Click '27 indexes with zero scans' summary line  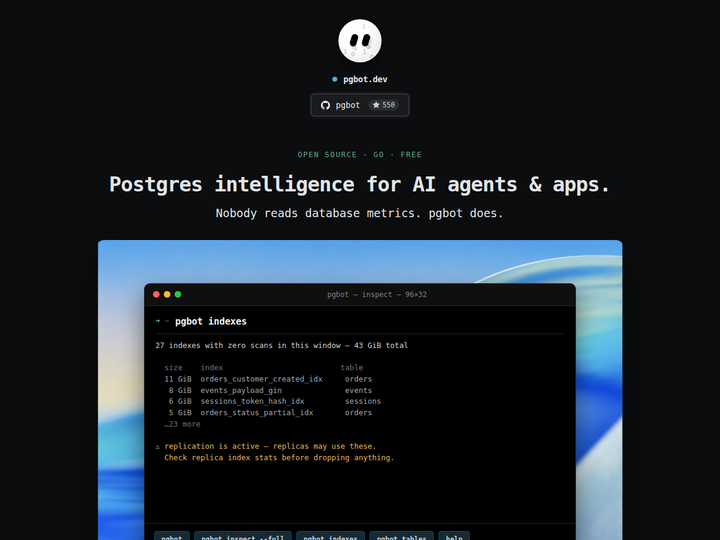click(x=281, y=345)
